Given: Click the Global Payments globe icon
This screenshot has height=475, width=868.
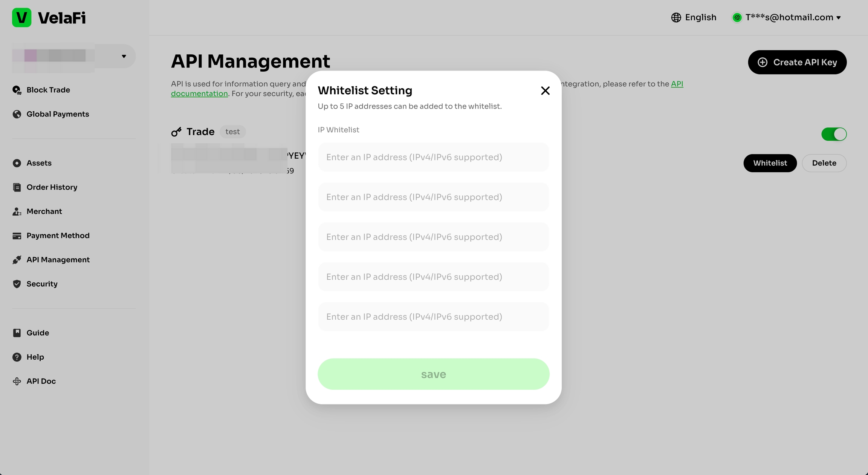Looking at the screenshot, I should pos(17,114).
